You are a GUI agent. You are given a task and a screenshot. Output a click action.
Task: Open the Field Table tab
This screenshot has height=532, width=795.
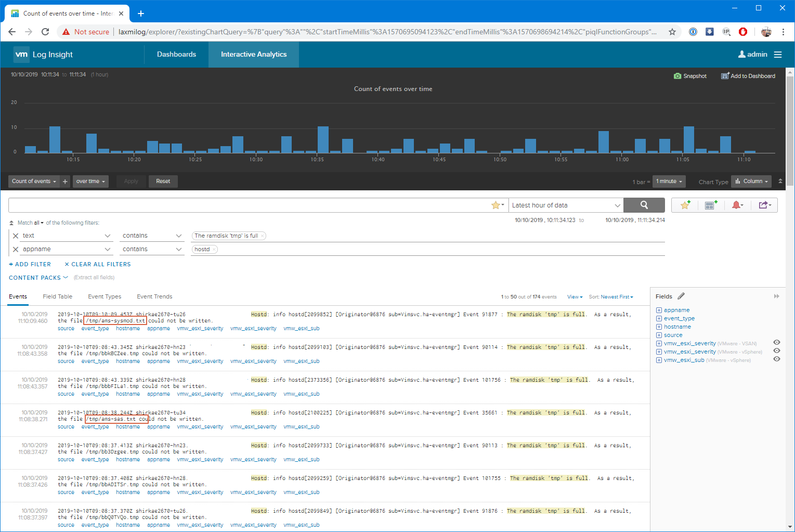57,296
